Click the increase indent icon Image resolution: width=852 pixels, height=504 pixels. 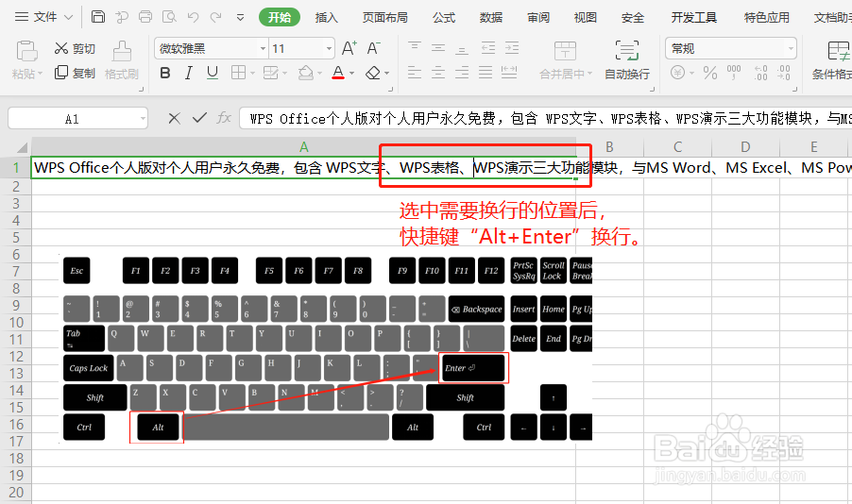511,48
